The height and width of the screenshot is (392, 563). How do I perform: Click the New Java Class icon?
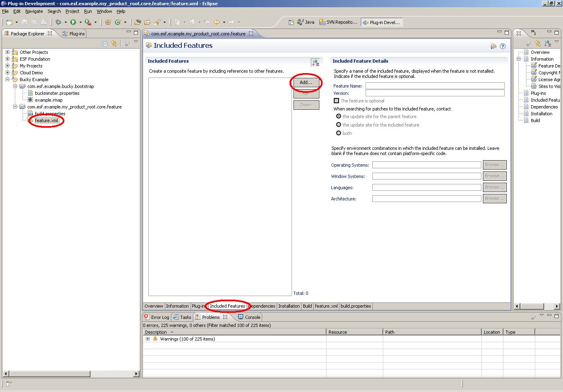click(x=118, y=22)
